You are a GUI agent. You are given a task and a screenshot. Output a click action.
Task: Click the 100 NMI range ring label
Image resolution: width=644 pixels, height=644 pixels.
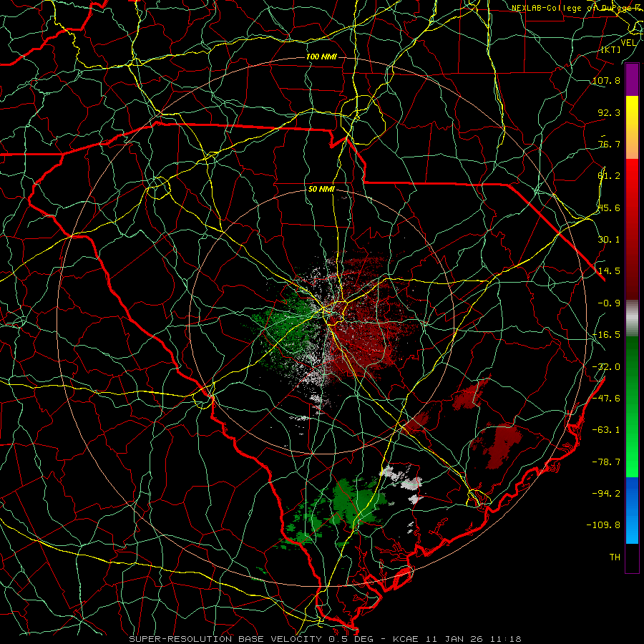[x=321, y=57]
